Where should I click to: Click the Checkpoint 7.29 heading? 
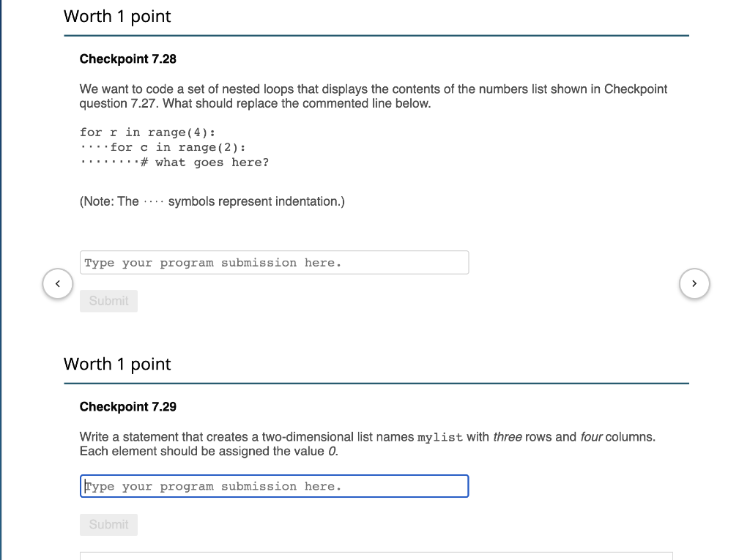pyautogui.click(x=127, y=406)
